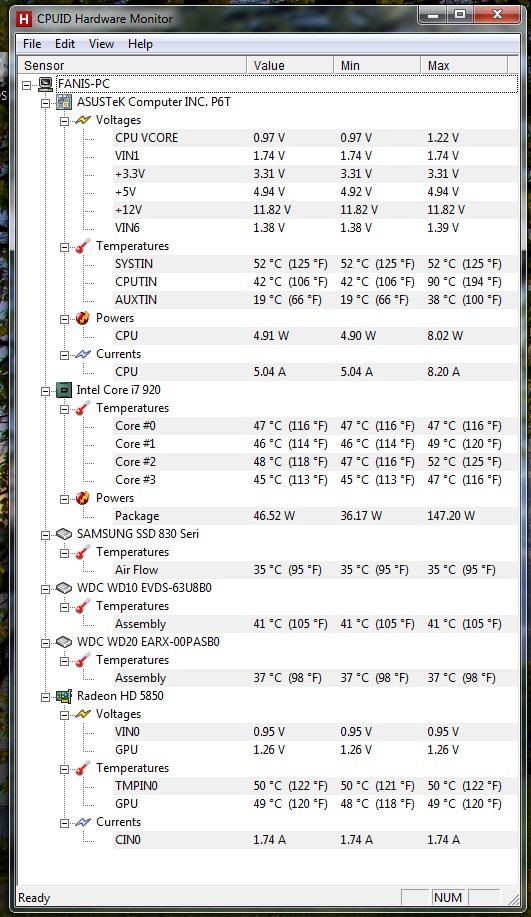Image resolution: width=531 pixels, height=917 pixels.
Task: Open the File menu
Action: click(x=32, y=44)
